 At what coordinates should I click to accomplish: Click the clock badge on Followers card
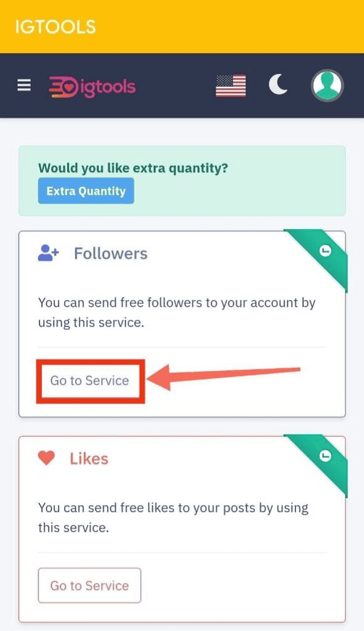[325, 251]
